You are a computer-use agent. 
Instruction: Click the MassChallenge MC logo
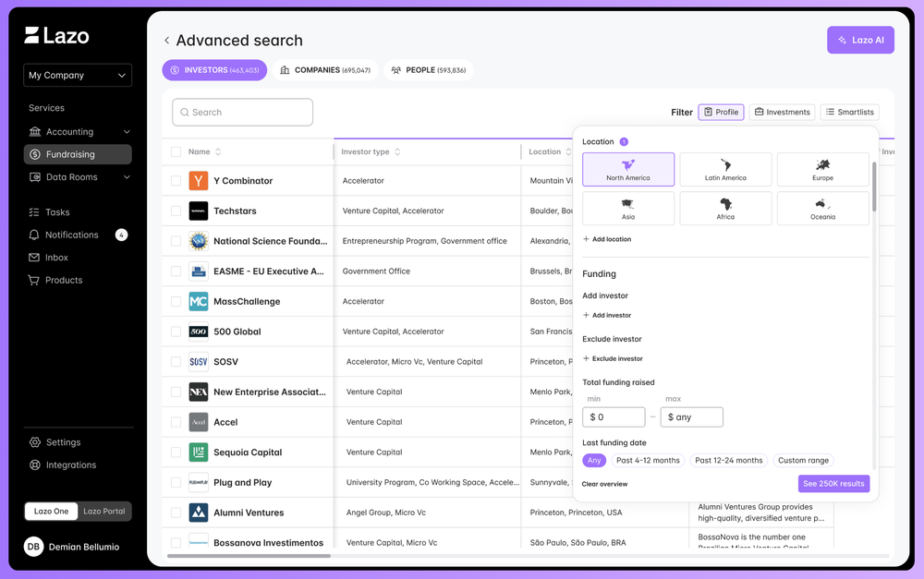[x=199, y=302]
